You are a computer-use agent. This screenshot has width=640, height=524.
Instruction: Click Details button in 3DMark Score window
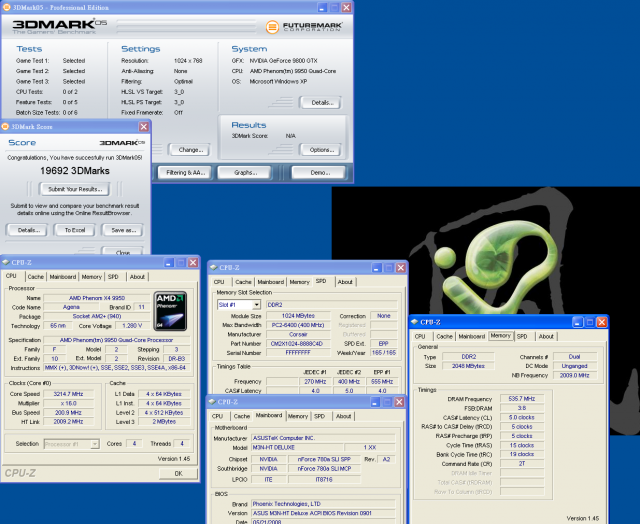click(x=27, y=230)
